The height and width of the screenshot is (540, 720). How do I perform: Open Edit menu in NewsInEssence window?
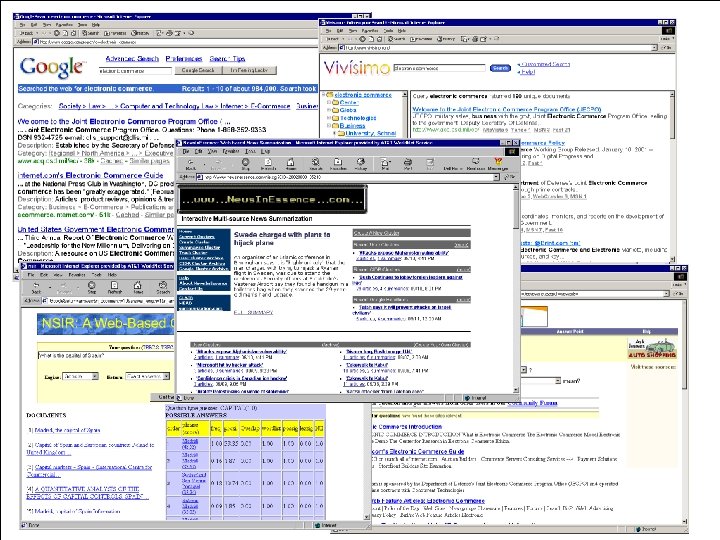(x=199, y=151)
